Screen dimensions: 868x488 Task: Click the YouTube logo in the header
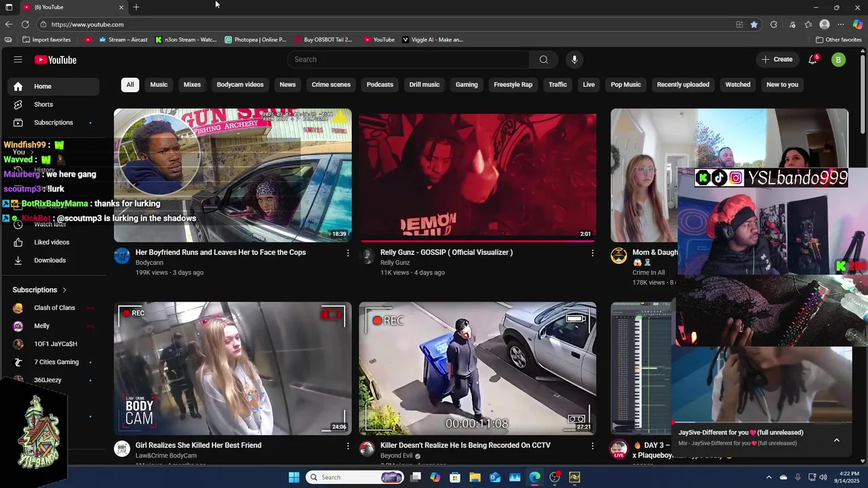(x=56, y=60)
